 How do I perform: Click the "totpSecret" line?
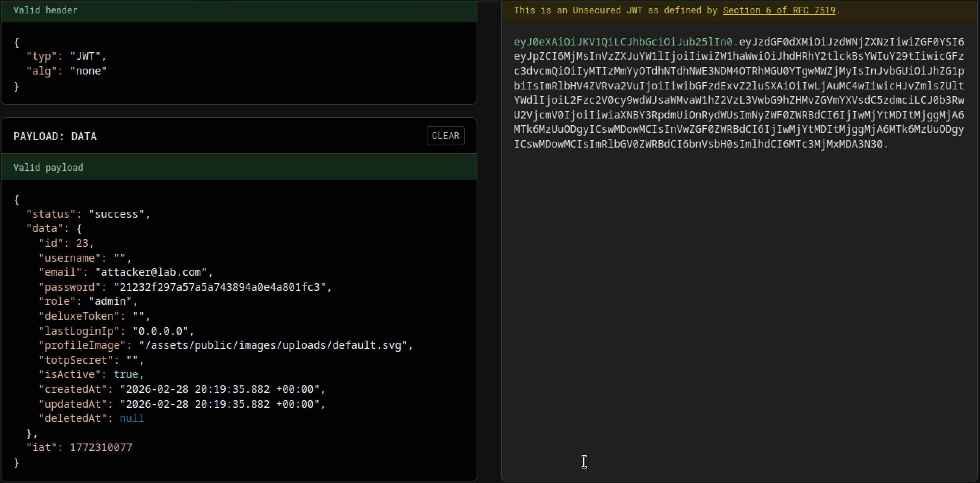(x=91, y=360)
